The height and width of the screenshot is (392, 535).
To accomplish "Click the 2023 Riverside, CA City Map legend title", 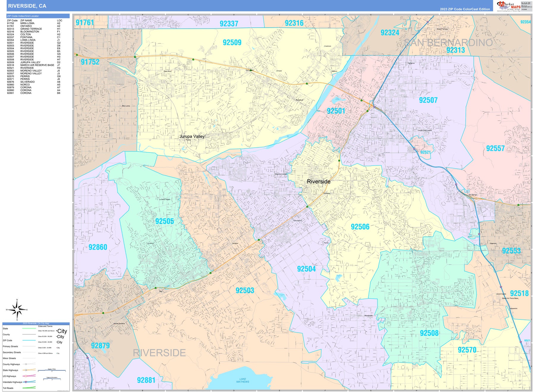I will click(x=36, y=323).
